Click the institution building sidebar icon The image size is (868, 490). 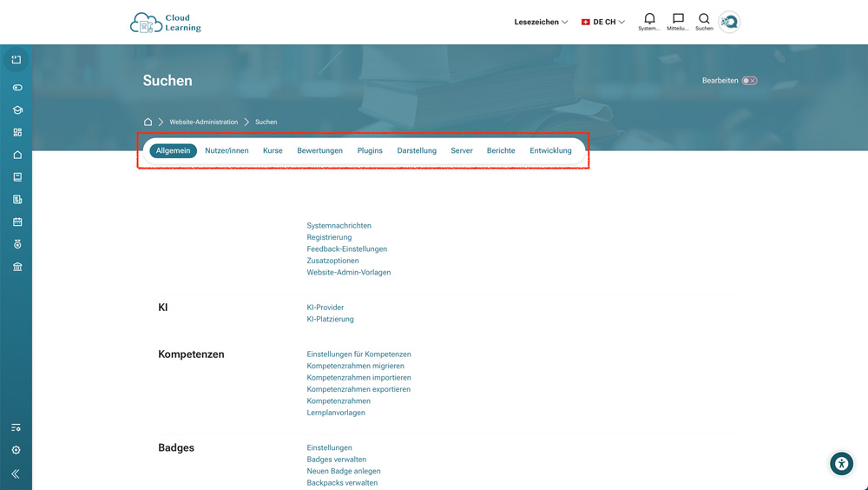click(17, 267)
